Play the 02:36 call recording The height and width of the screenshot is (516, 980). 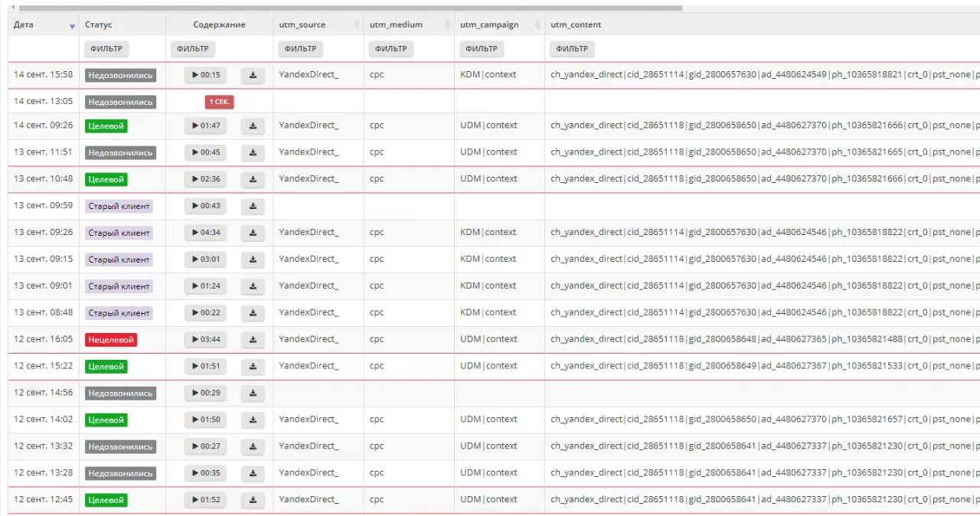pos(205,179)
